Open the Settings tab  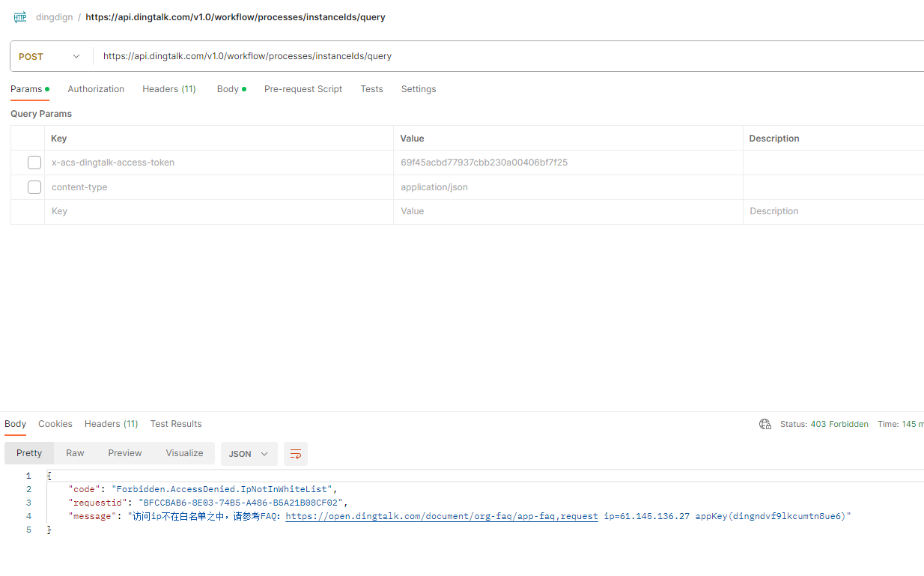[x=419, y=89]
